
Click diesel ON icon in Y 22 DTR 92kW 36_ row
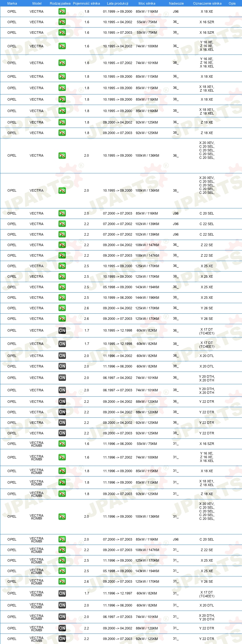tap(62, 423)
